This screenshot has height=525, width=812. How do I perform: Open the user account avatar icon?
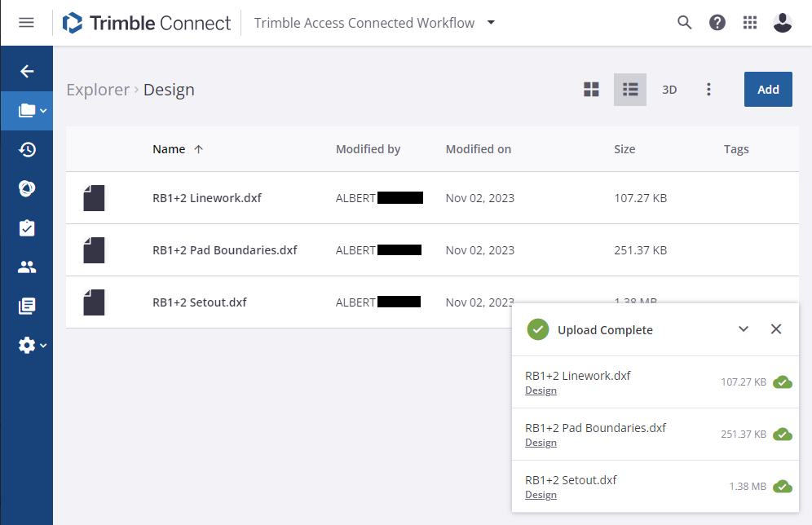[x=783, y=22]
